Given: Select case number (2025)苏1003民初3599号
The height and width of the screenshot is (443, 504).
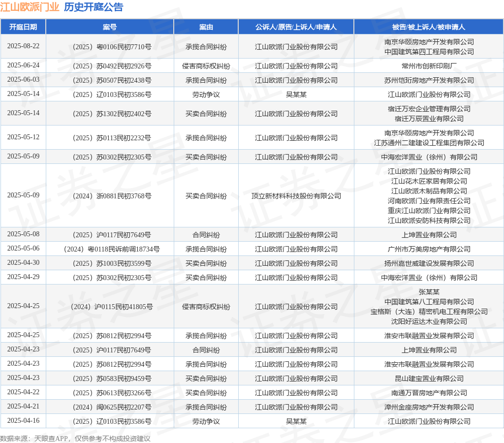Looking at the screenshot, I should point(112,264).
